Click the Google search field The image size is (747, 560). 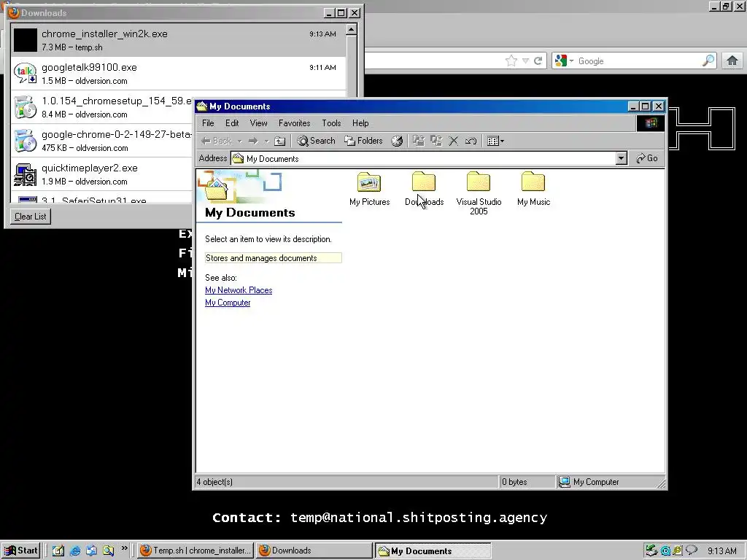pos(638,61)
